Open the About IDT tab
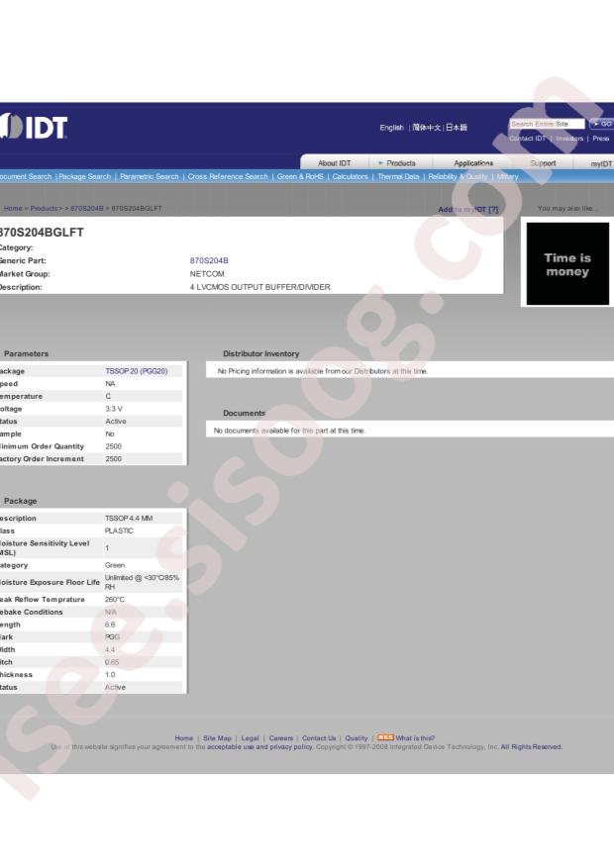The image size is (614, 868). 334,163
